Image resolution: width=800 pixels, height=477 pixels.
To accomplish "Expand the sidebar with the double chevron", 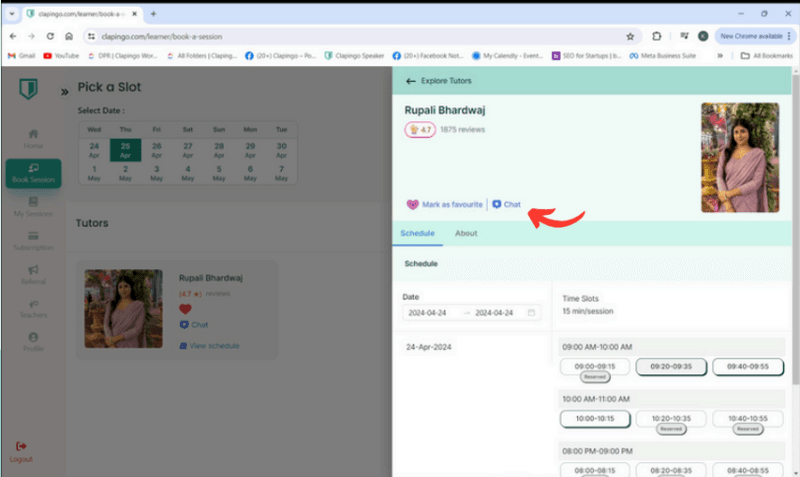I will click(x=64, y=91).
